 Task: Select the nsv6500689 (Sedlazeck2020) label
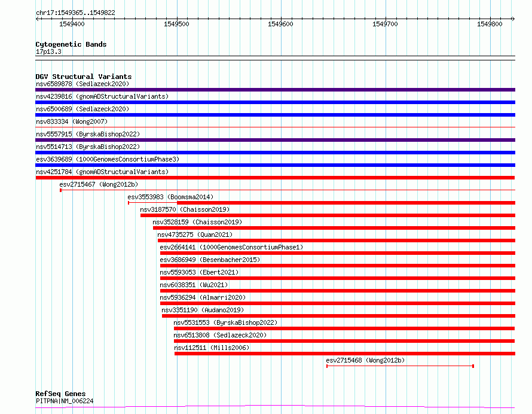click(x=82, y=109)
